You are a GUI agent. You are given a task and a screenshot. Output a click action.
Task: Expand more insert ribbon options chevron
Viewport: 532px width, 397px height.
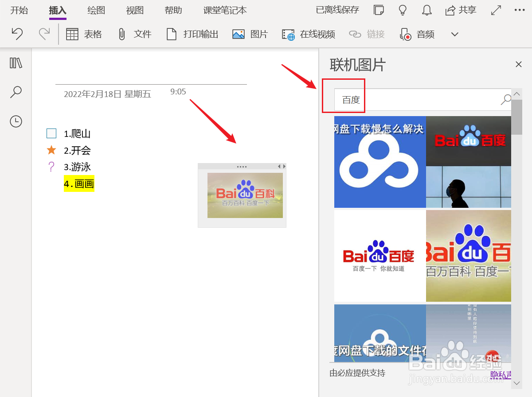coord(454,34)
